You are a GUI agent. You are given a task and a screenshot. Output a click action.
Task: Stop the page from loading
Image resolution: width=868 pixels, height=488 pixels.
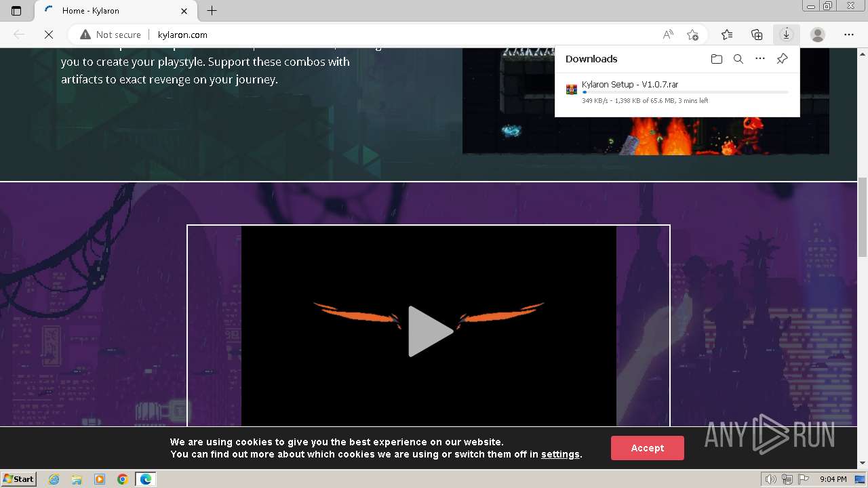click(x=49, y=35)
